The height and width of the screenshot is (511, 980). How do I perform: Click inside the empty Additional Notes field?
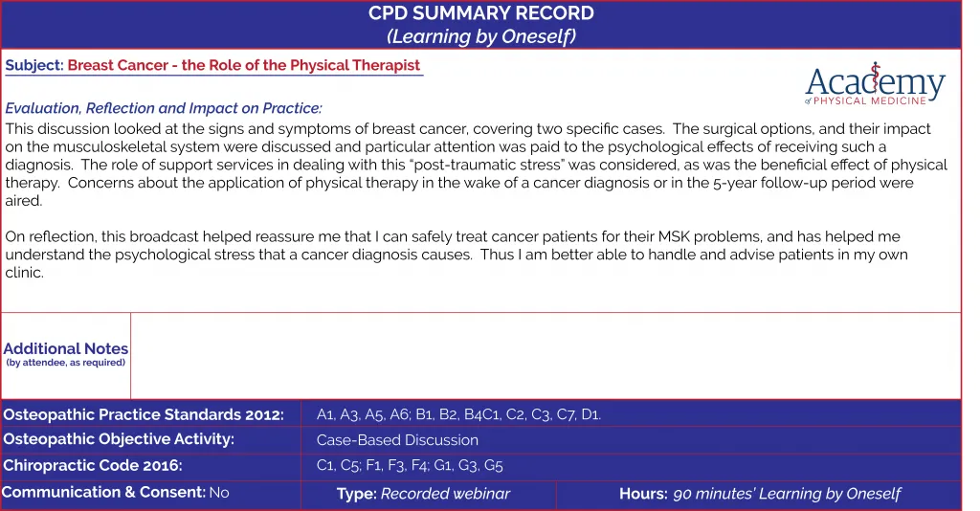(x=546, y=355)
